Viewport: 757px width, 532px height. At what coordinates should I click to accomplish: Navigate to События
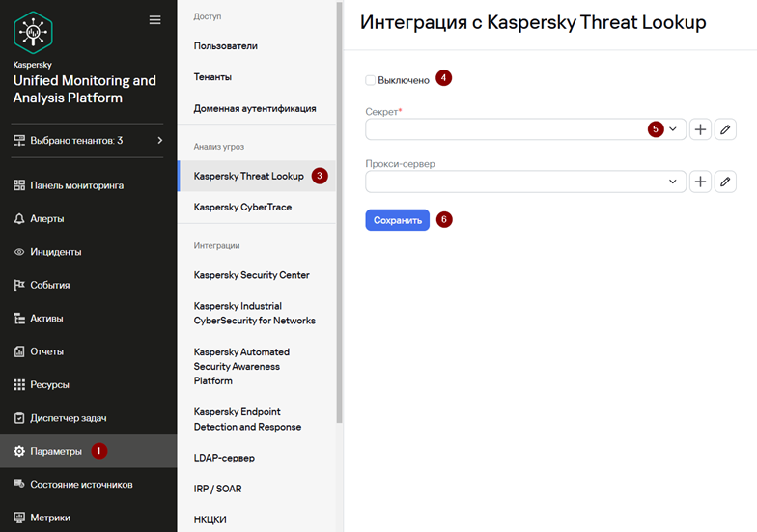pos(89,285)
